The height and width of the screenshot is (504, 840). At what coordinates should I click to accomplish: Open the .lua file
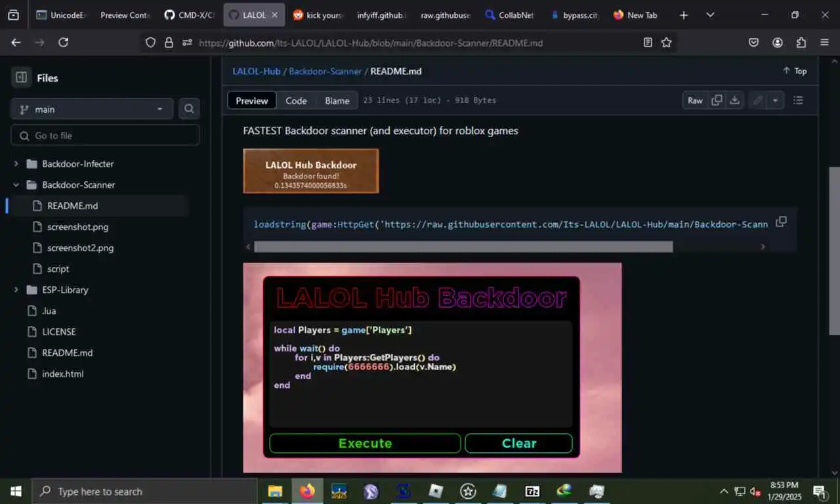49,310
